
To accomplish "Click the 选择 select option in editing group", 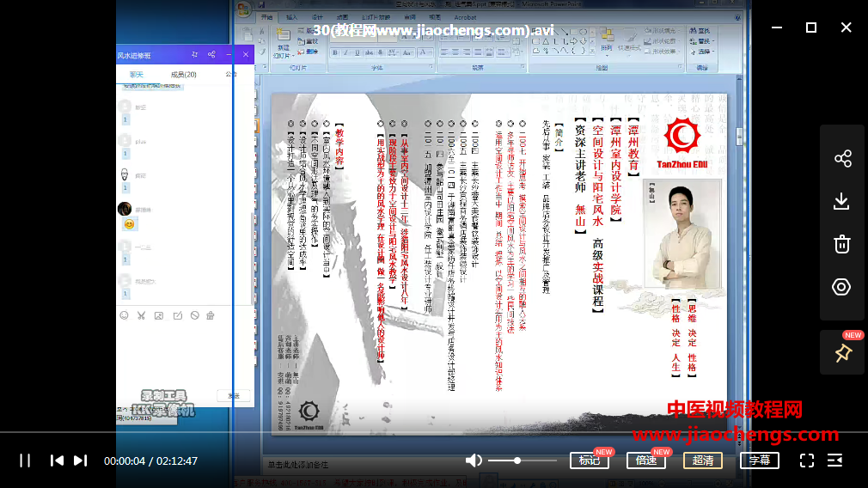I will click(x=700, y=52).
